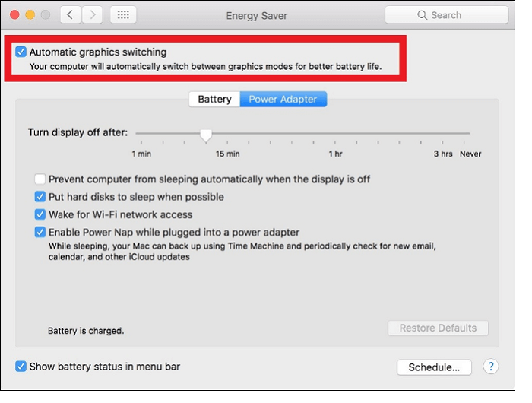Click 'Battery is charged.' status text

86,331
